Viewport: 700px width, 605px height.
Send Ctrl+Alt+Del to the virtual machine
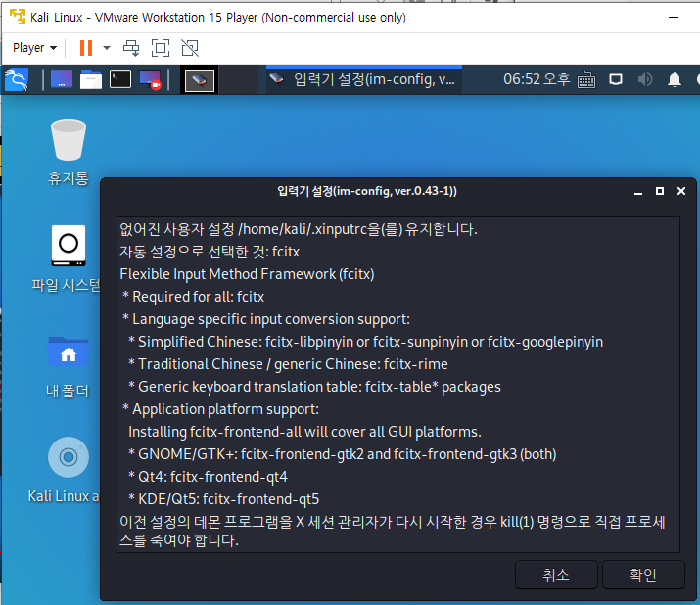click(x=131, y=48)
